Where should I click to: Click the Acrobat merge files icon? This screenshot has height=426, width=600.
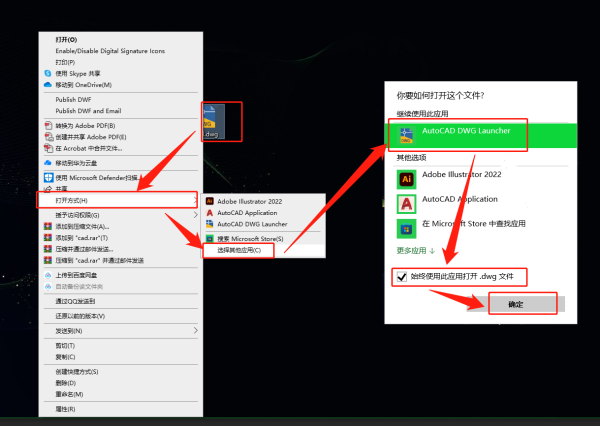tap(48, 148)
